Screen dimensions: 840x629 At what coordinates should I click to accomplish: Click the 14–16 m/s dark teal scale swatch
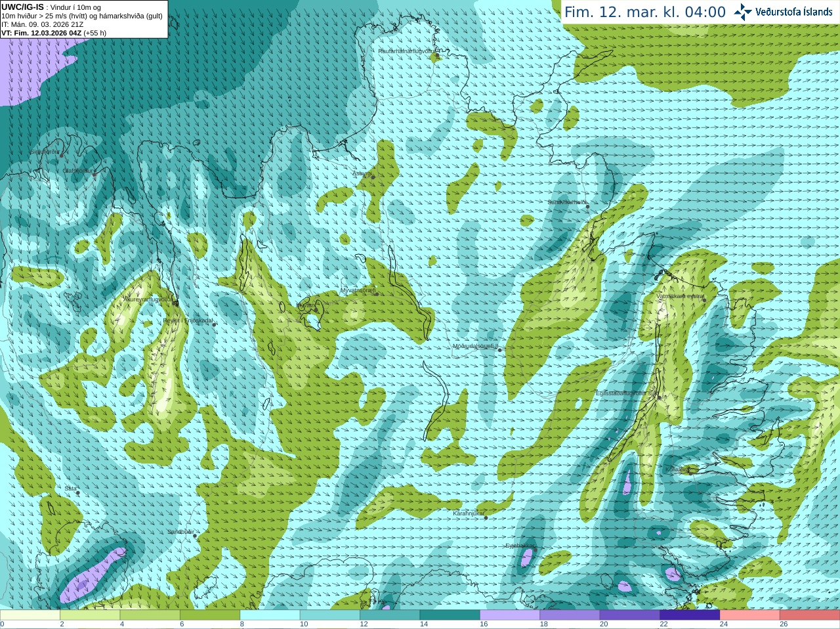(450, 615)
